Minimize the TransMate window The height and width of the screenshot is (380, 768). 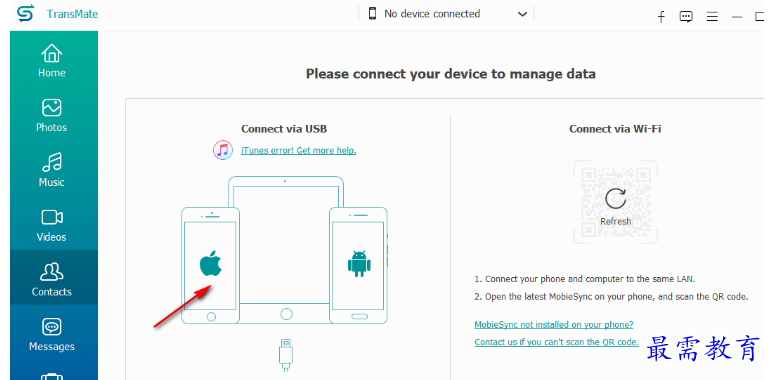(737, 17)
